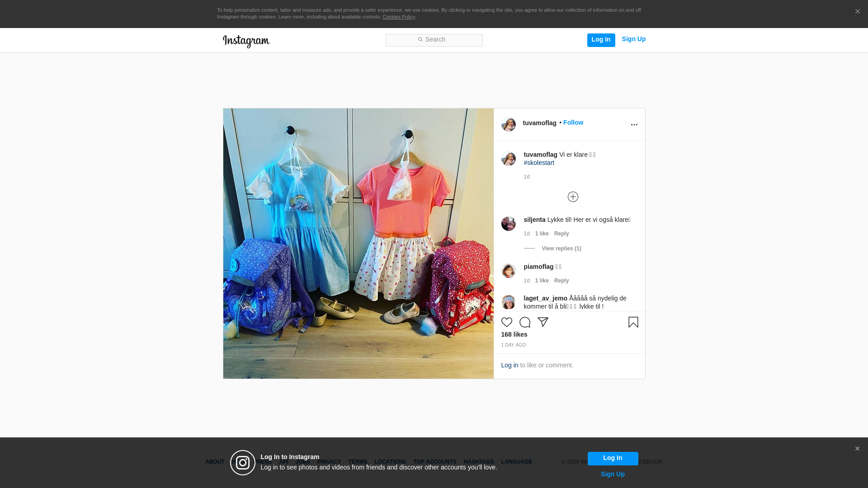Click the comment speech bubble icon

click(524, 322)
